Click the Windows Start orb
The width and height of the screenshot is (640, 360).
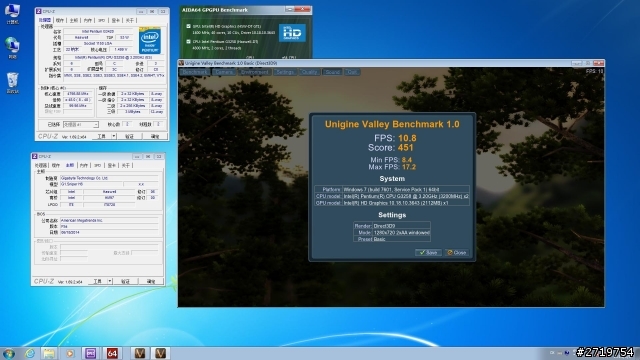(x=9, y=353)
